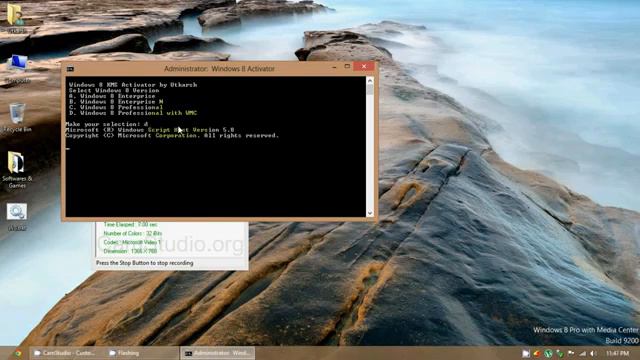Select the user folder icon on desktop
640x360 pixels.
(x=16, y=18)
